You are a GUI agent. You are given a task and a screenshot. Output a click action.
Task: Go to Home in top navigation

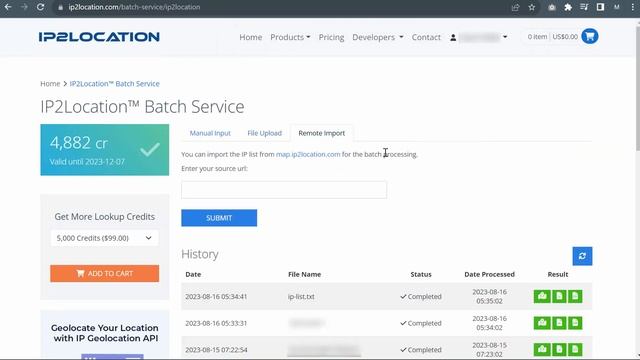pos(251,37)
